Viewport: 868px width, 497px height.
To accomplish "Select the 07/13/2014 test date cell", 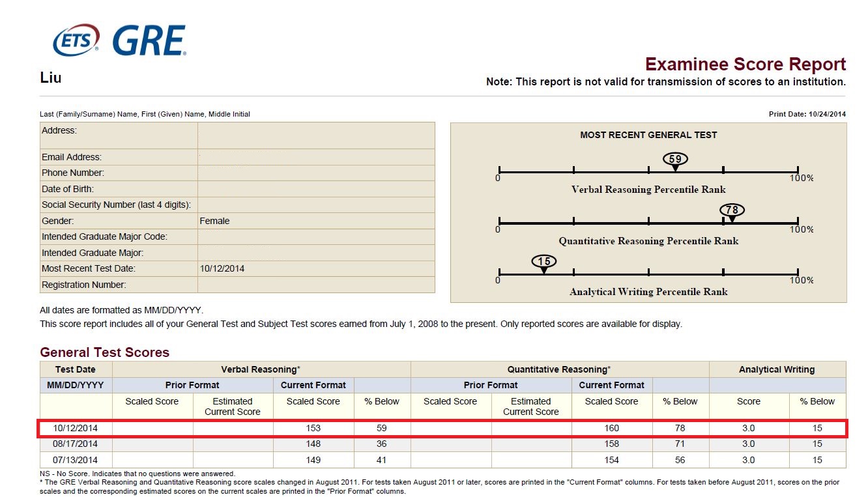I will tap(76, 460).
